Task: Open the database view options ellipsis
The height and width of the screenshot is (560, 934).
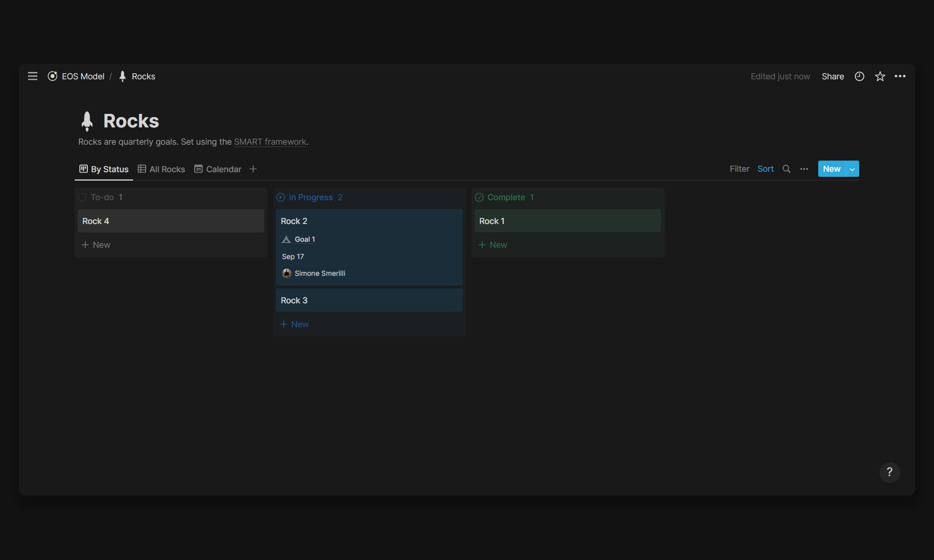Action: 804,169
